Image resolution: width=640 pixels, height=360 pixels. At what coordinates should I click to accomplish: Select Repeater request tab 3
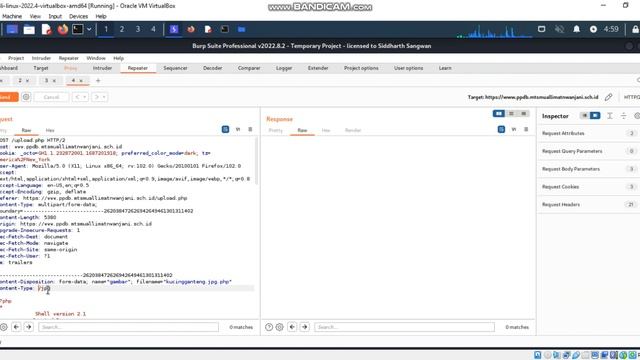pyautogui.click(x=47, y=81)
